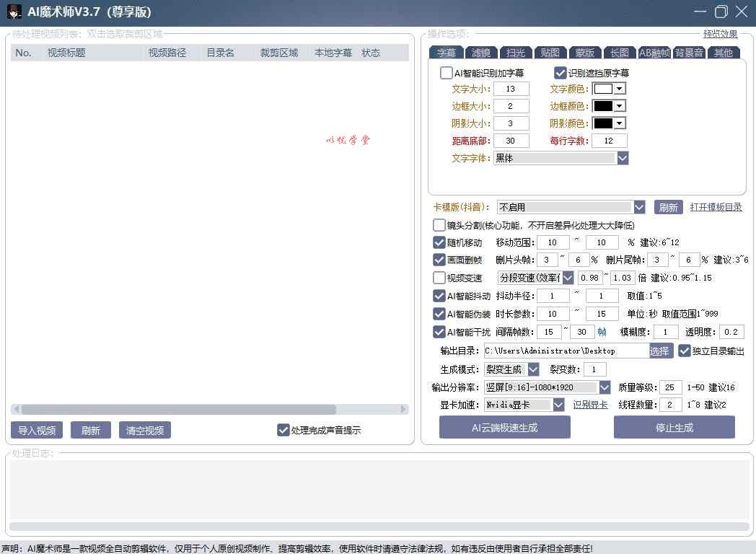Viewport: 756px width, 554px height.
Task: Click the right arrow of video list scrollbar
Action: [x=404, y=409]
